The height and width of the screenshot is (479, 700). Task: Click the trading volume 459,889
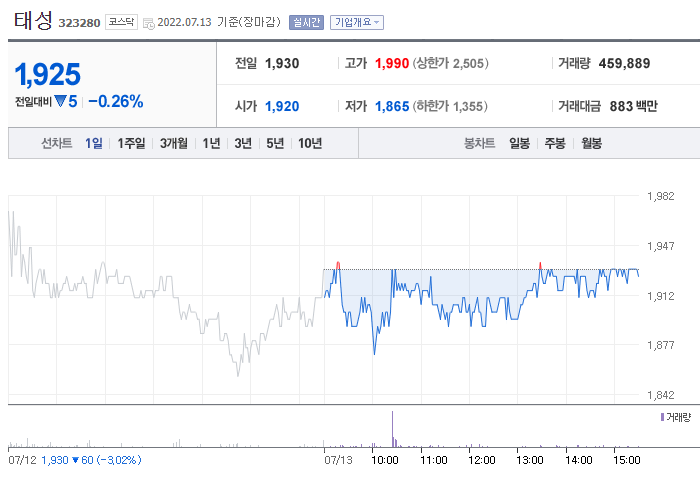(x=625, y=63)
